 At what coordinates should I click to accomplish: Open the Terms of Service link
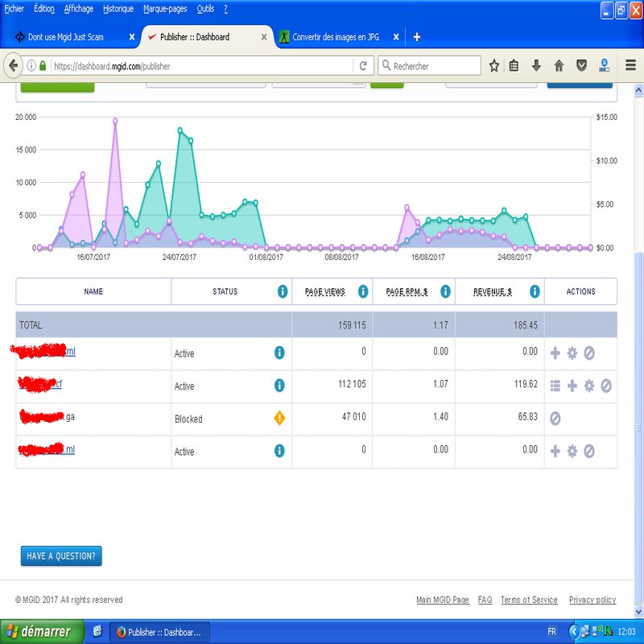click(x=529, y=600)
